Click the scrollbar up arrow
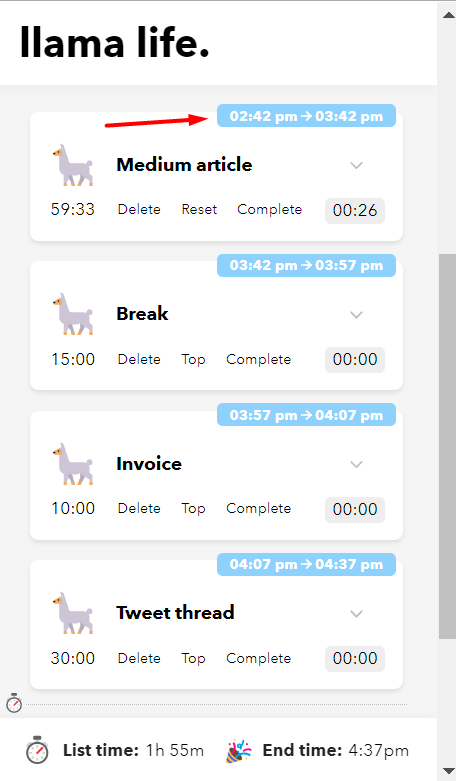This screenshot has height=781, width=456. [448, 15]
